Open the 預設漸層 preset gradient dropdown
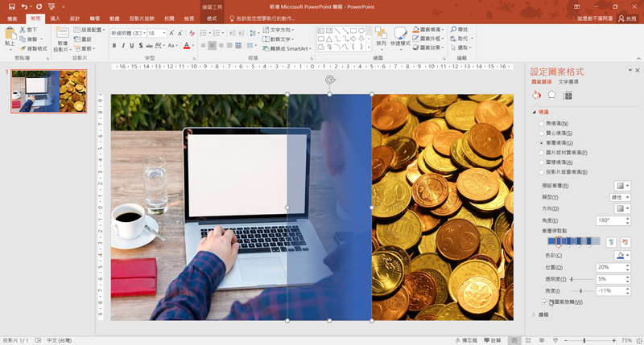The width and height of the screenshot is (644, 345). (622, 186)
